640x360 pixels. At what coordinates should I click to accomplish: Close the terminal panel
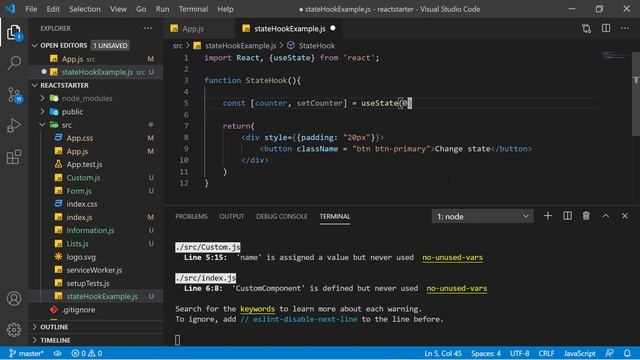(x=624, y=216)
